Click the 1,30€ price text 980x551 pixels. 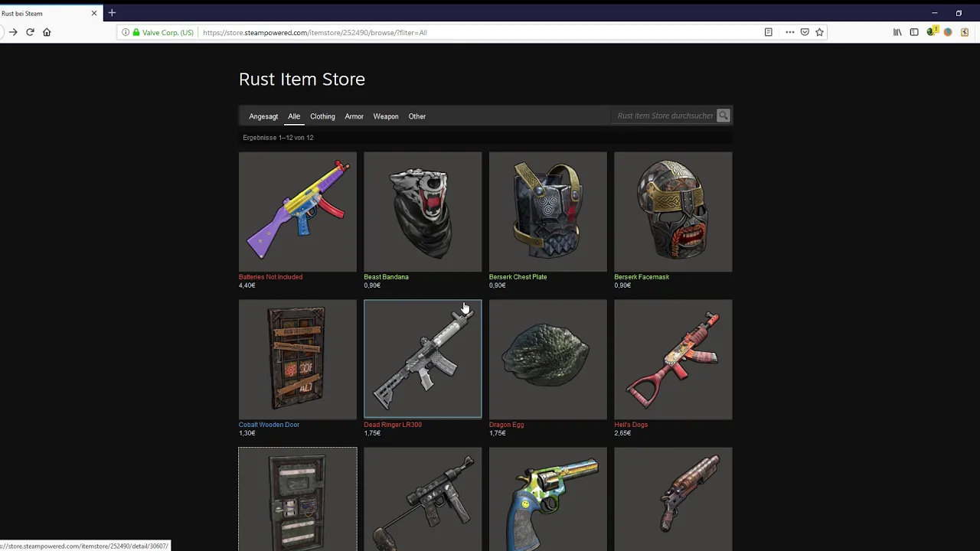[x=247, y=433]
